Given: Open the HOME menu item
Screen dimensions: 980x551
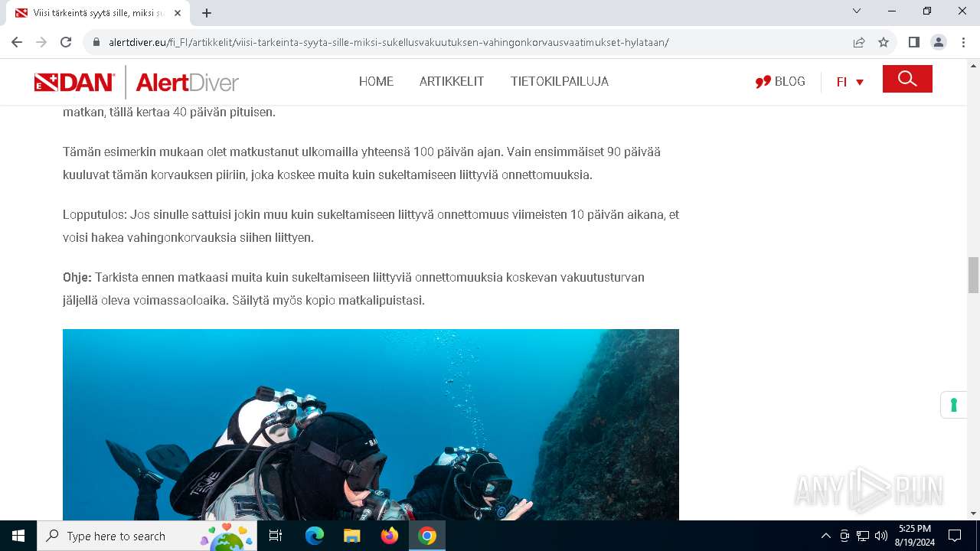Looking at the screenshot, I should click(x=376, y=81).
